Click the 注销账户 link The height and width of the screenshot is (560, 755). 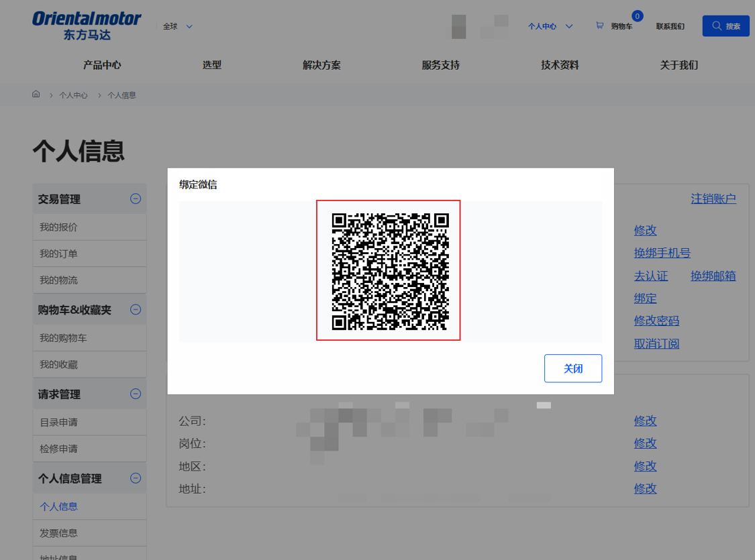713,199
